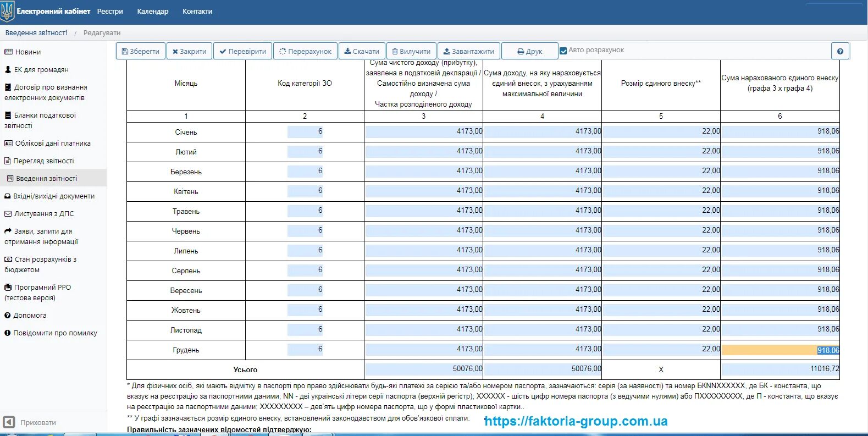Click the Усього column 3 total 50076,00

pos(424,369)
